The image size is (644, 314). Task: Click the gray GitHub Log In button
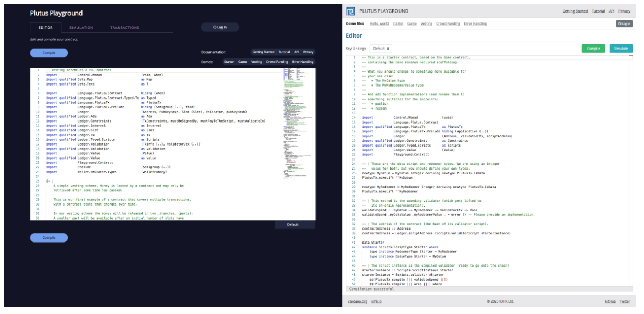tap(624, 23)
